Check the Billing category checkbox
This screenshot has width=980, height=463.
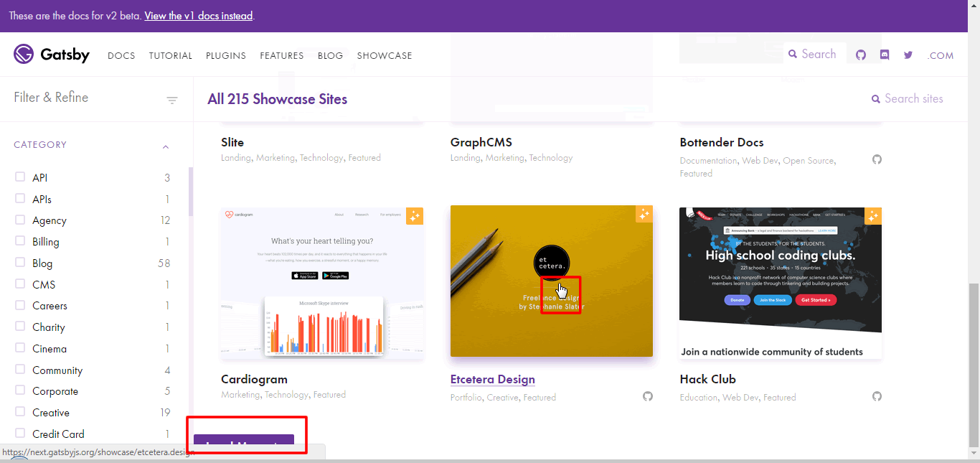tap(20, 241)
